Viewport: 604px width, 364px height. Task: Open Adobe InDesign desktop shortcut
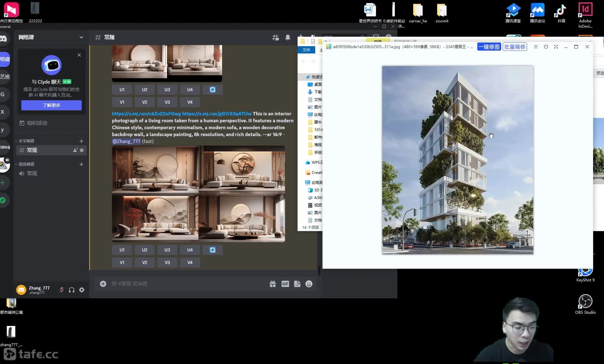click(x=585, y=15)
